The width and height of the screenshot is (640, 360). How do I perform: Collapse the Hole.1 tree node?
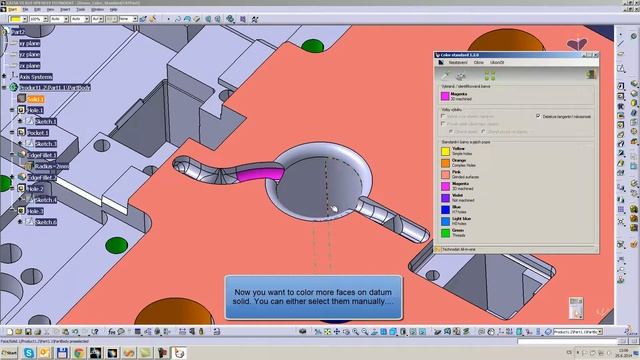click(12, 110)
